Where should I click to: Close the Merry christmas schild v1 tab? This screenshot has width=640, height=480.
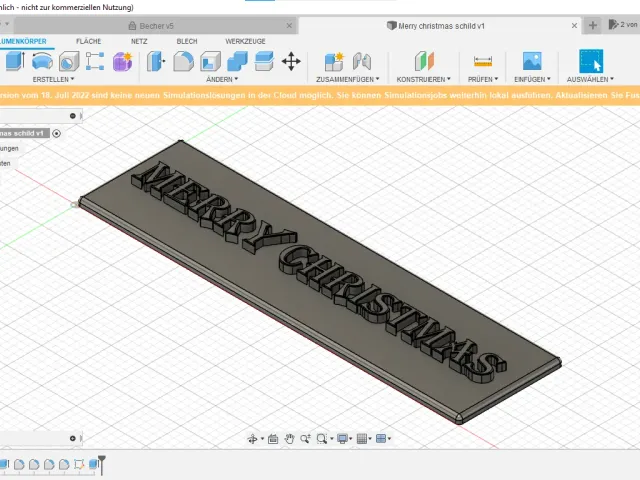[x=574, y=26]
